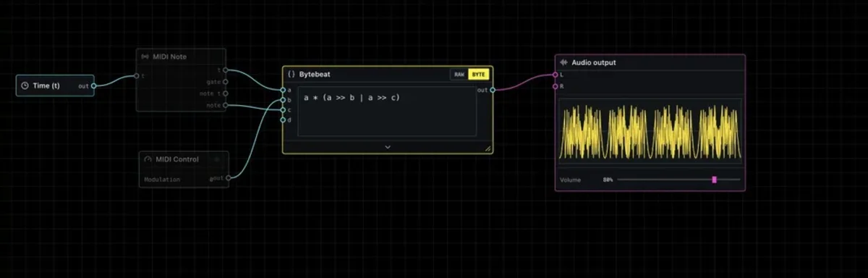Click the Volume label in Audio output
The width and height of the screenshot is (868, 278).
(x=570, y=180)
